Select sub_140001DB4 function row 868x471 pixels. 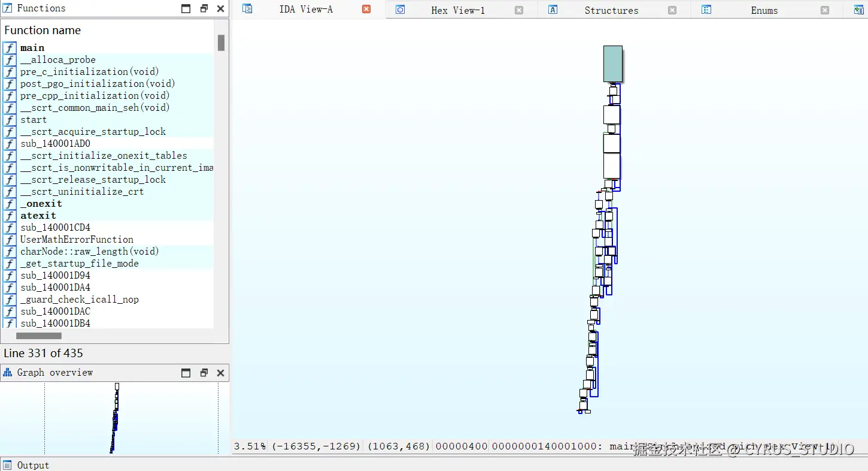point(108,323)
